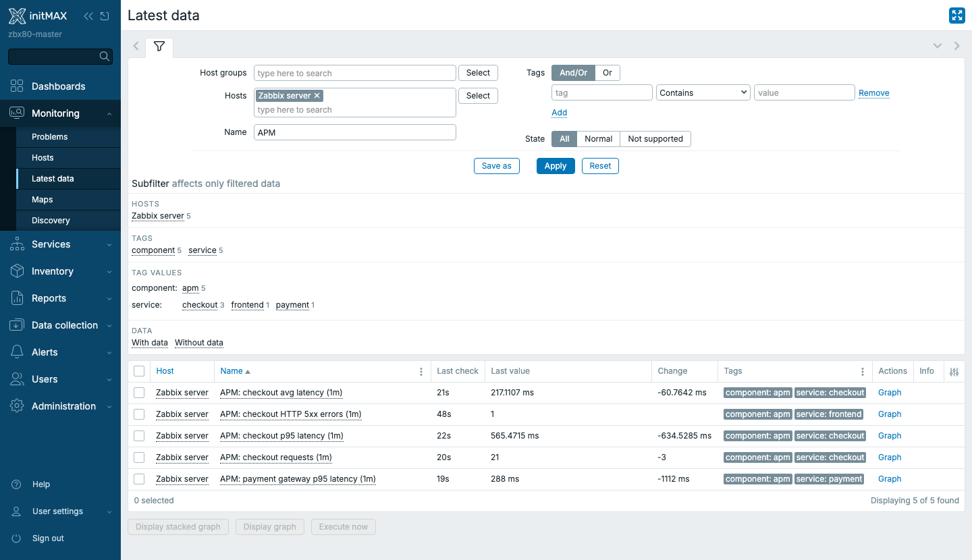The image size is (972, 560).
Task: Go to next filter tab arrow
Action: (x=956, y=47)
